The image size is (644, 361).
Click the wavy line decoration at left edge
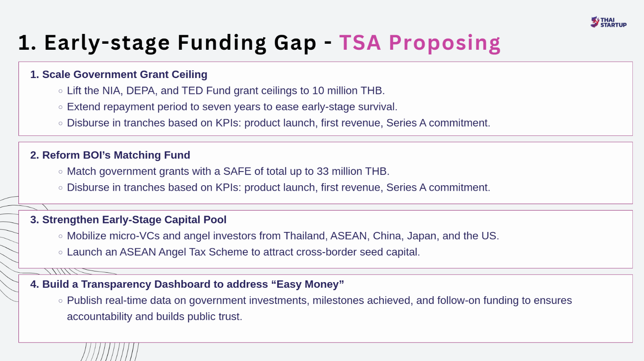[x=9, y=249]
